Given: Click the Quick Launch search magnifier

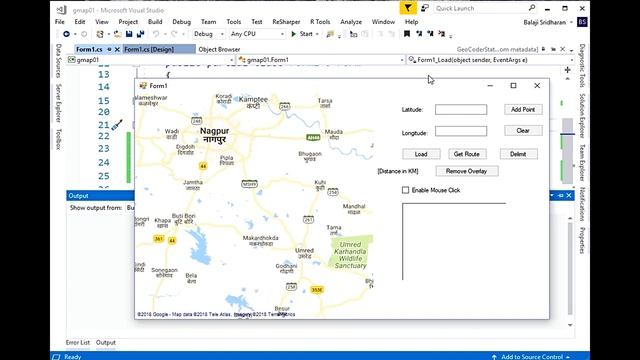Looking at the screenshot, I should coord(532,8).
